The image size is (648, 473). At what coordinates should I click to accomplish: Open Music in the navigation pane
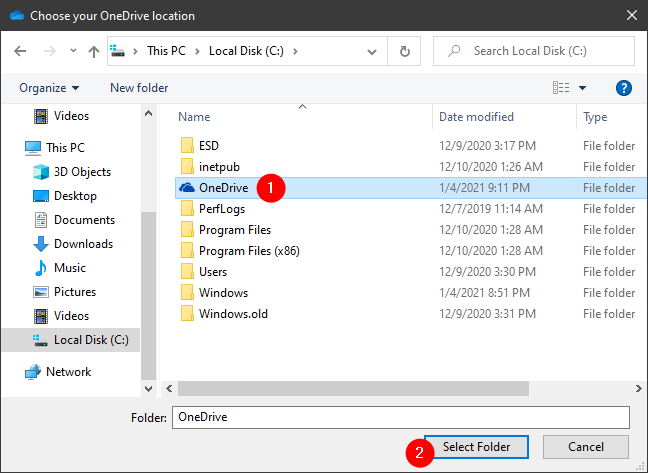point(70,268)
